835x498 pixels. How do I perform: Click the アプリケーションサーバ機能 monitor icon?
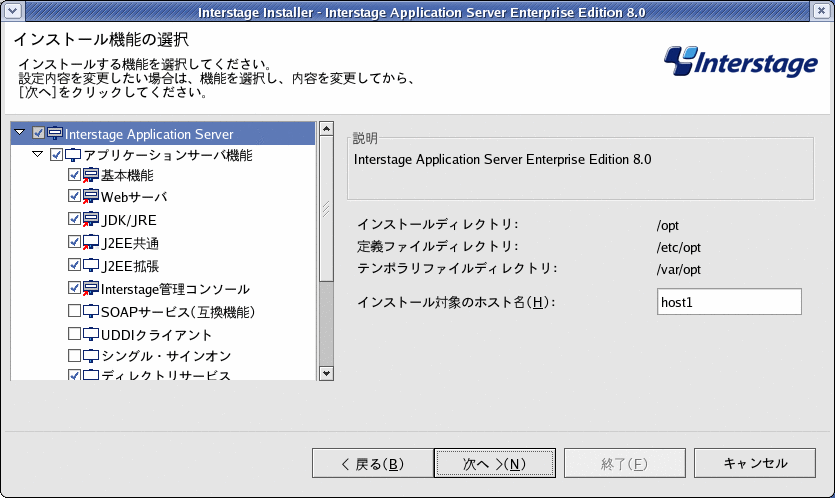73,155
